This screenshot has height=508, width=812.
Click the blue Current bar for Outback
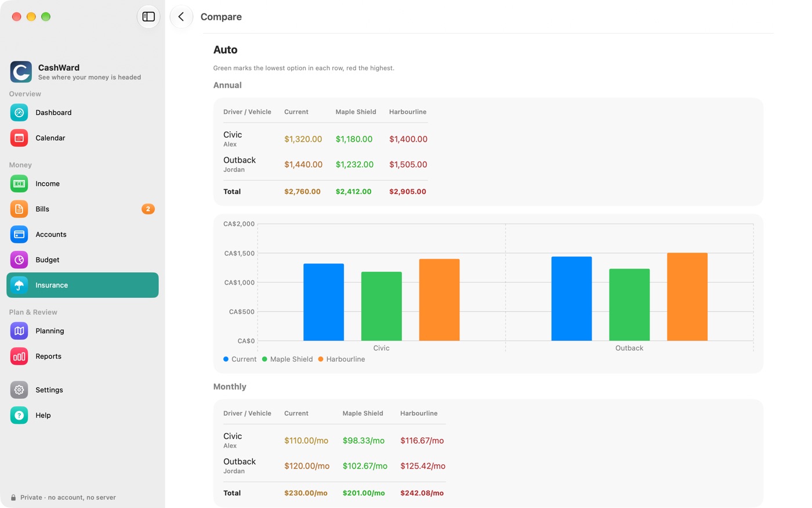pyautogui.click(x=571, y=298)
